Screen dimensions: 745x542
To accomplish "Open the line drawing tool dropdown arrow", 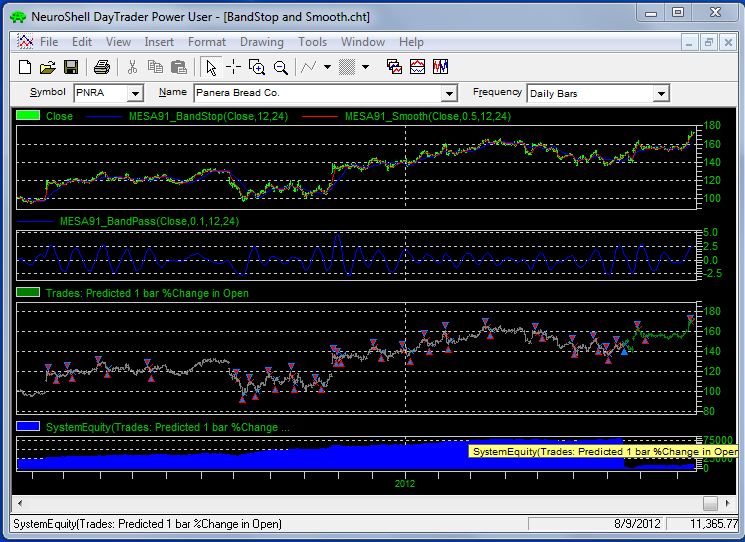I will (x=326, y=67).
